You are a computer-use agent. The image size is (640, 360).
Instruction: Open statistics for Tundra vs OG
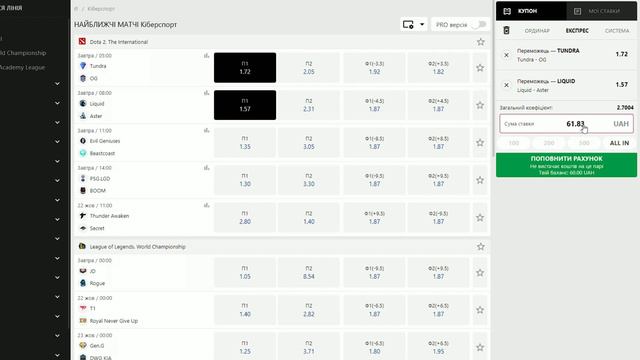pos(207,56)
